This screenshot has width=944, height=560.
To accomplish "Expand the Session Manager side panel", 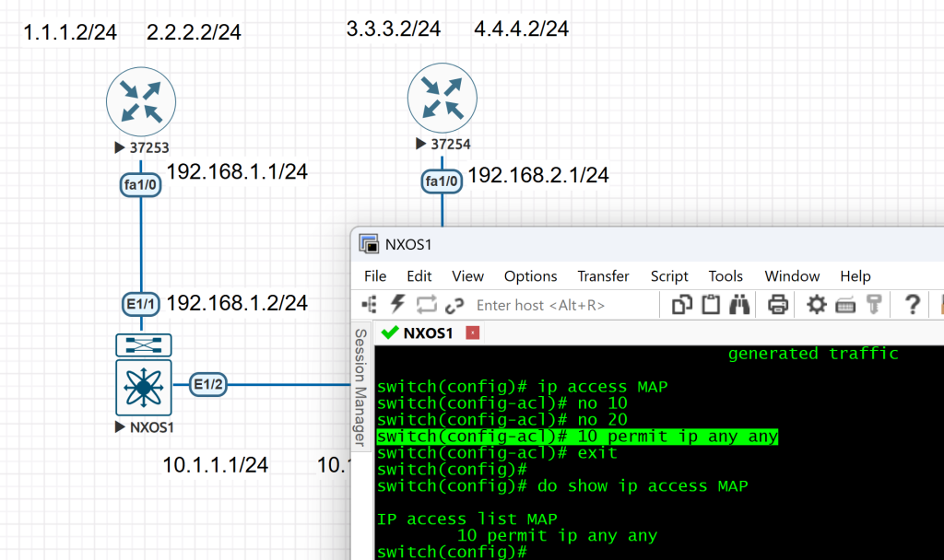I will tap(361, 387).
